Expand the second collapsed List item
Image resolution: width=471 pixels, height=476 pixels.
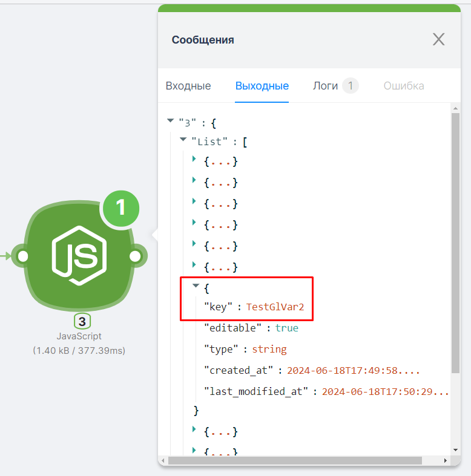(194, 180)
